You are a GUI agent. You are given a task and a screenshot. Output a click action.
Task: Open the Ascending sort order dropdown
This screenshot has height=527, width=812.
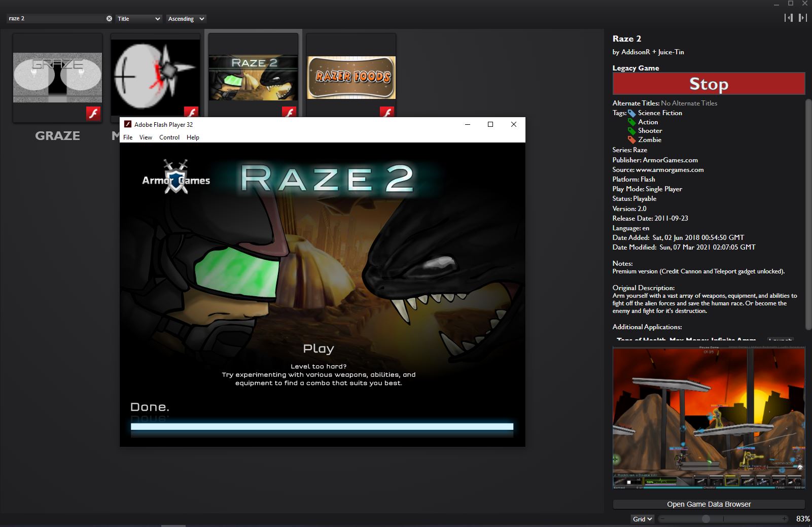(186, 19)
